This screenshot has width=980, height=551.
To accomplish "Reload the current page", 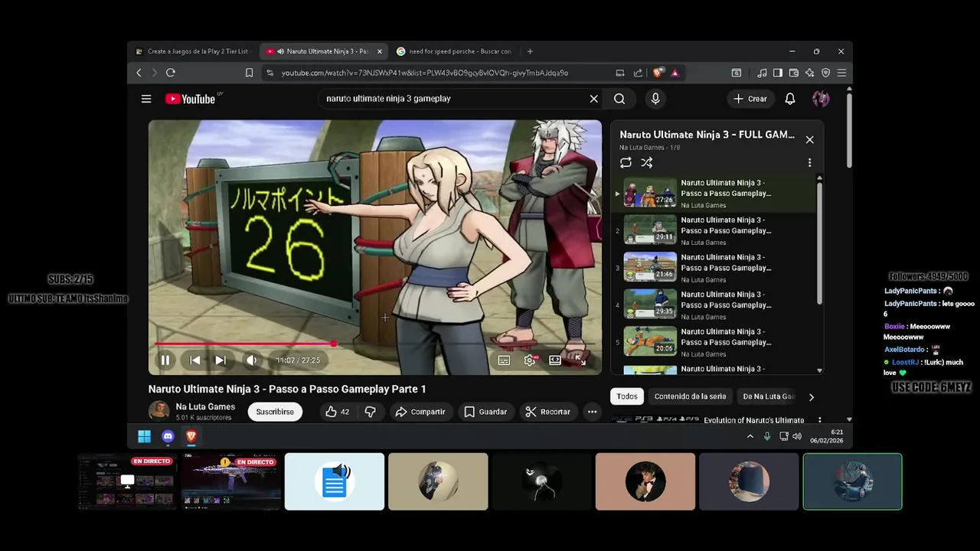I will 171,73.
